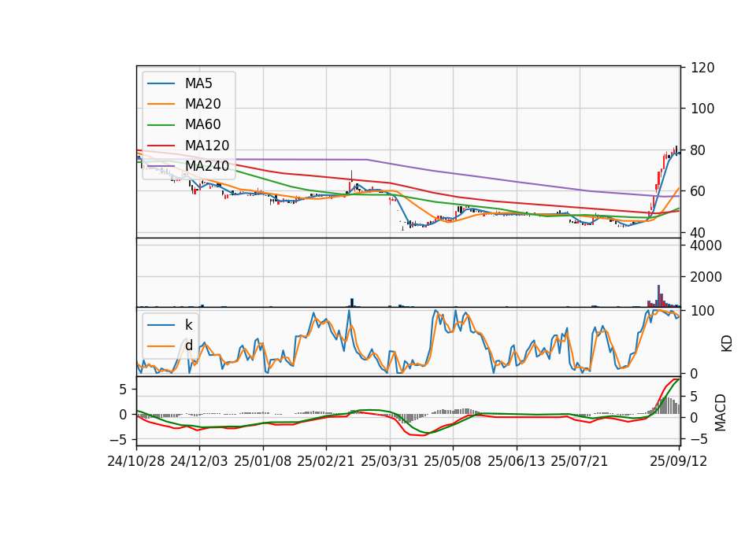756x543 pixels.
Task: Click the 2000 volume axis label
Action: pos(706,277)
